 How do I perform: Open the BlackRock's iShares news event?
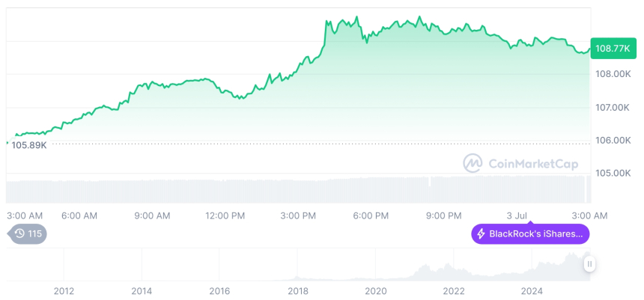[530, 234]
